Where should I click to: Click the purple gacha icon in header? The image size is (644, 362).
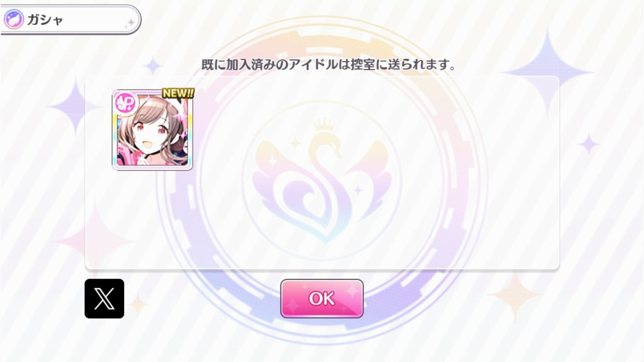[x=14, y=20]
